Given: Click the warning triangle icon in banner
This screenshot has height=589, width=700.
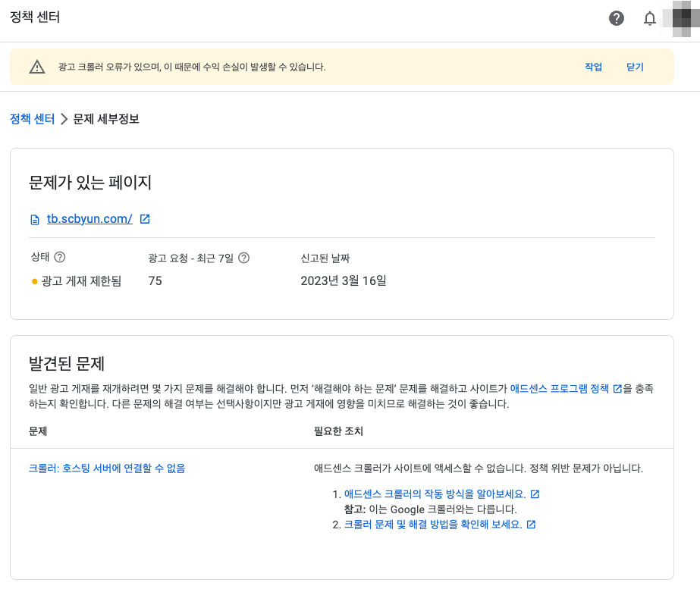Looking at the screenshot, I should 37,67.
